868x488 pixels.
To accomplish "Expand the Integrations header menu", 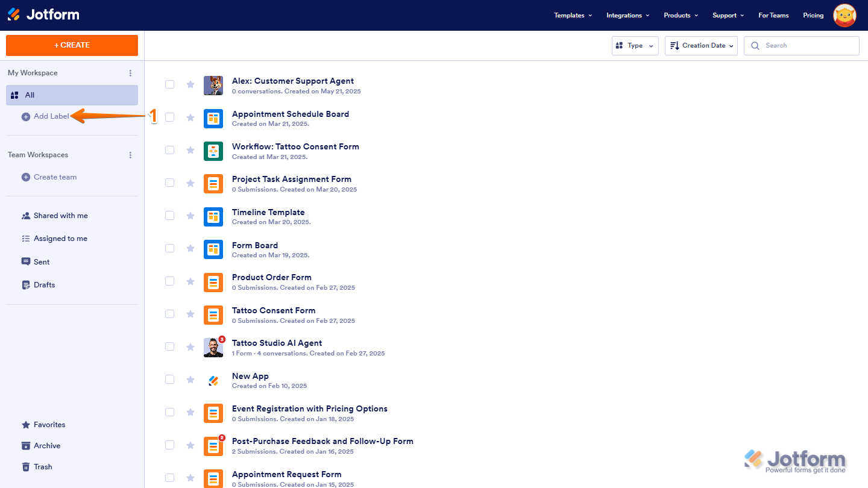I will pyautogui.click(x=628, y=15).
